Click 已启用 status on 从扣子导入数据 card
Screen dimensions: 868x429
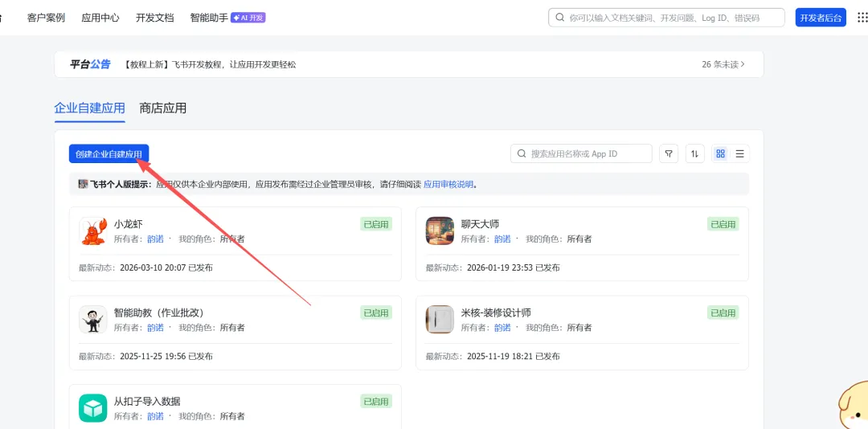[x=376, y=402]
